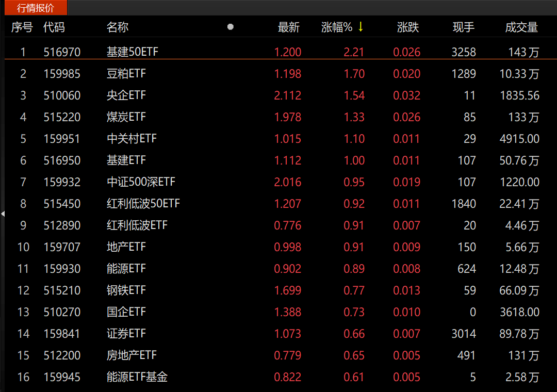
Task: Click the 名称 column header
Action: coord(118,27)
